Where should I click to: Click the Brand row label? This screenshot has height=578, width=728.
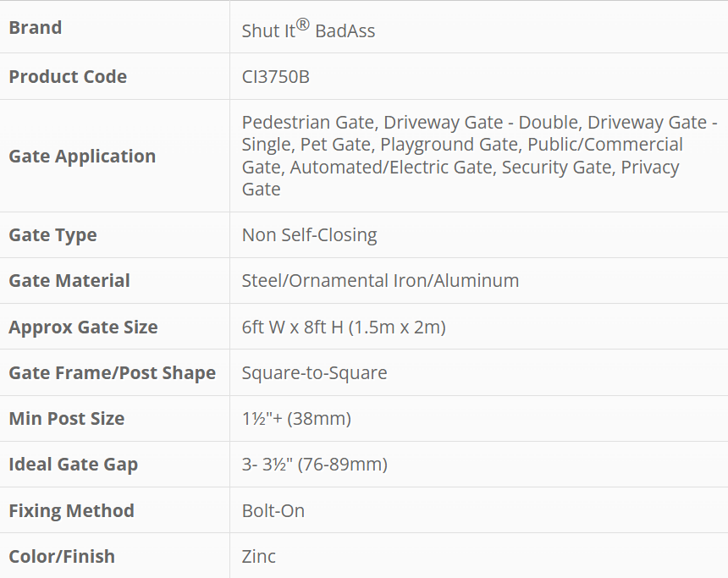[36, 28]
